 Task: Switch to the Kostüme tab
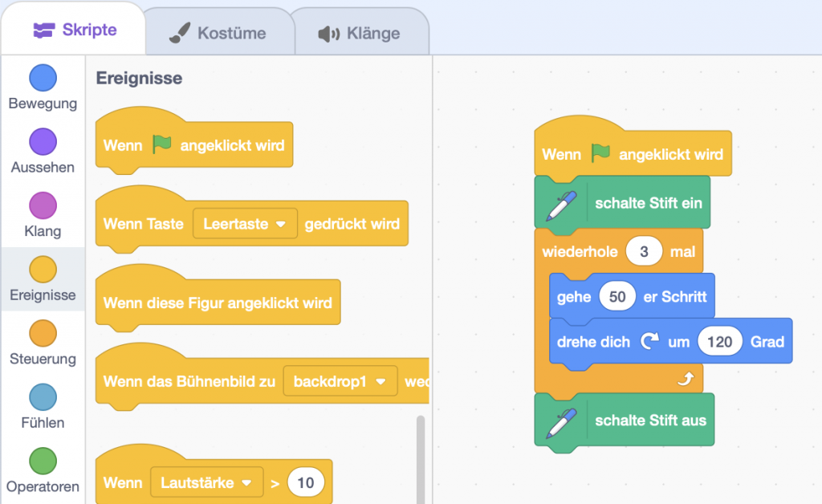click(x=218, y=34)
